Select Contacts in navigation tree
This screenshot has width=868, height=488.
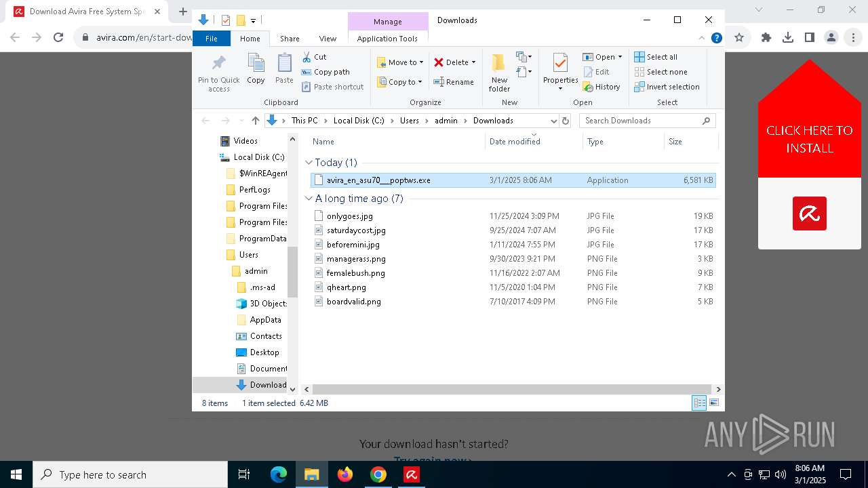(x=265, y=336)
